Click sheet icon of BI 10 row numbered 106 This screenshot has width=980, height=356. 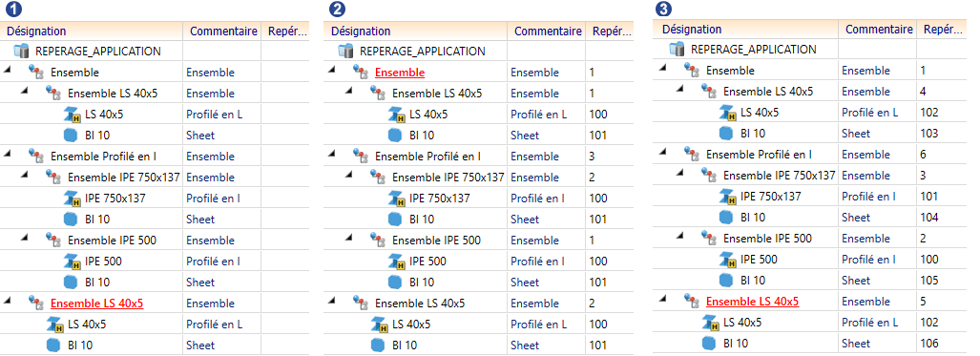tap(709, 343)
